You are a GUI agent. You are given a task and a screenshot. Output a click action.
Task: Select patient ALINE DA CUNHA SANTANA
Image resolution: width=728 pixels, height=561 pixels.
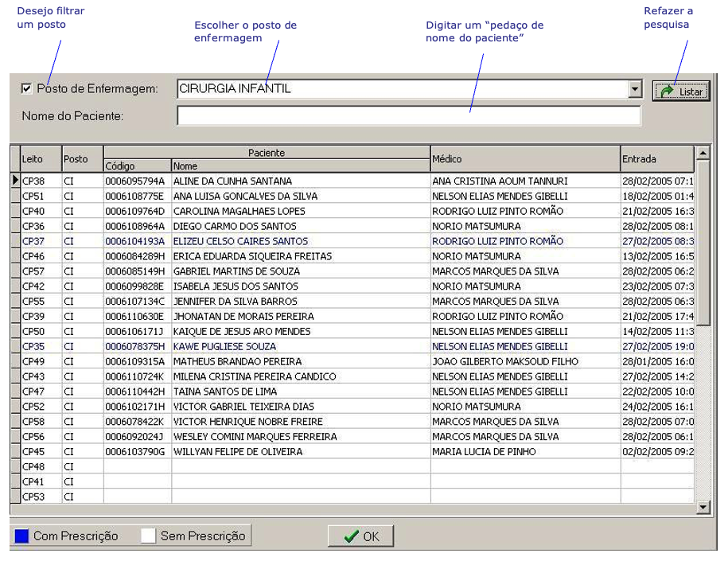click(232, 181)
